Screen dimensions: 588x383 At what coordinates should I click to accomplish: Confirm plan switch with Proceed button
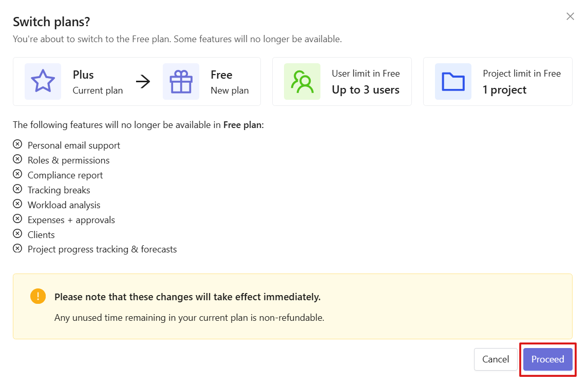pos(547,359)
